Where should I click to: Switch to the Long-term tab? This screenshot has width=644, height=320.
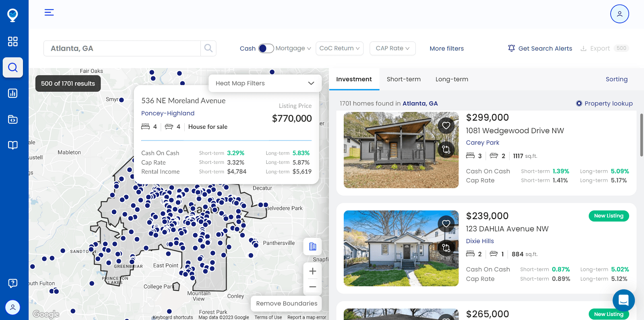[x=452, y=79]
